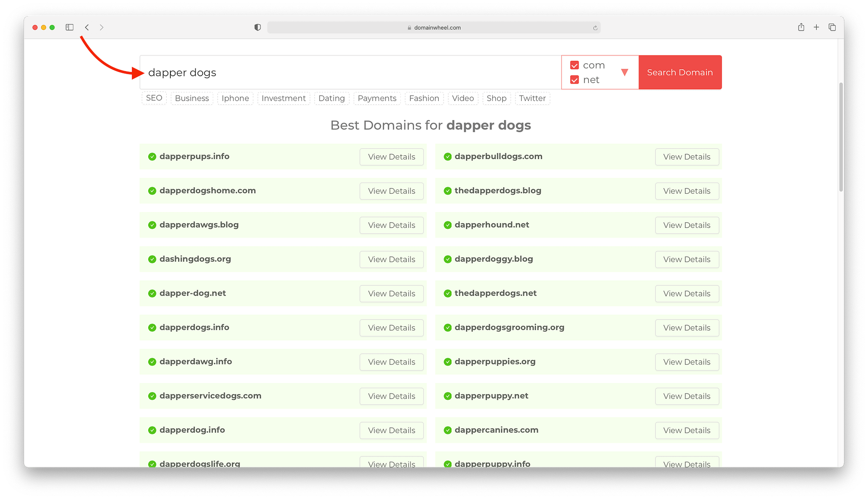The height and width of the screenshot is (499, 868).
Task: Click the domainwheel.com address bar
Action: tap(434, 28)
